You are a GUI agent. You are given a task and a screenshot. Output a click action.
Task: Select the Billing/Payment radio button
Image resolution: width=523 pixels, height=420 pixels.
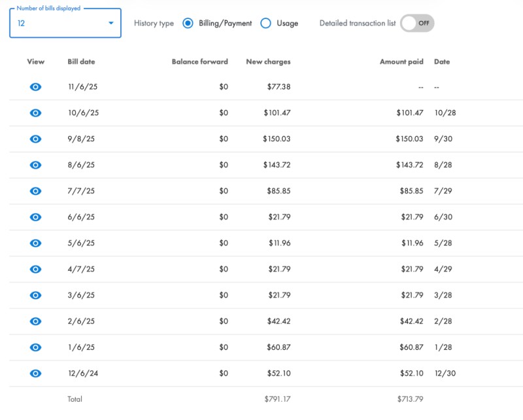(x=190, y=22)
